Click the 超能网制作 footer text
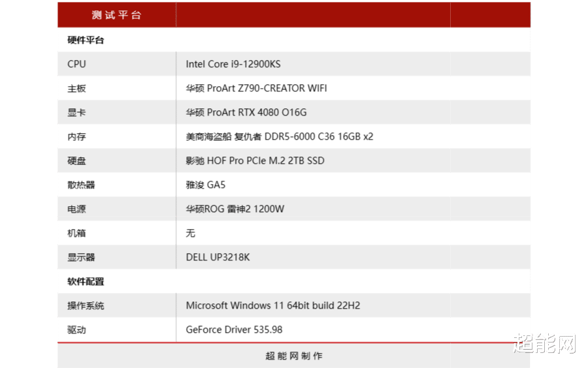The image size is (588, 368). [293, 356]
